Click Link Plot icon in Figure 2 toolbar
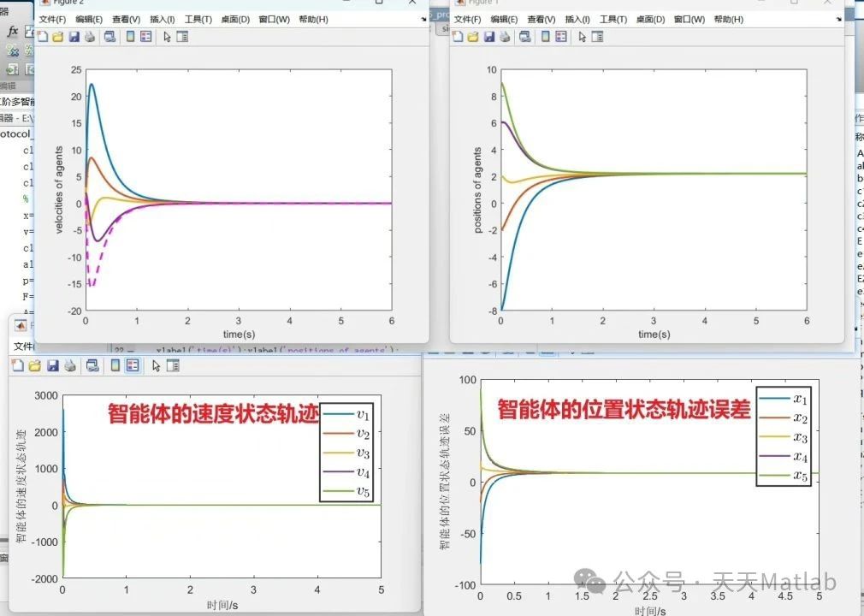 pyautogui.click(x=109, y=37)
